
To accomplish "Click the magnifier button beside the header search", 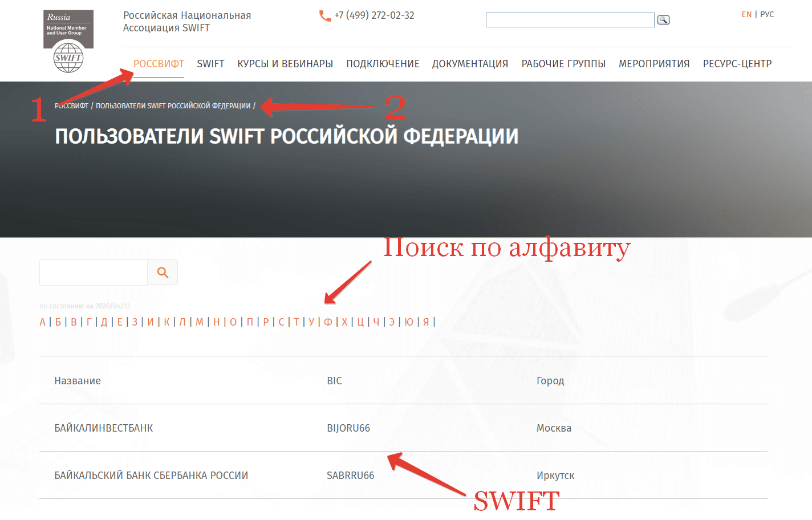I will (x=663, y=20).
